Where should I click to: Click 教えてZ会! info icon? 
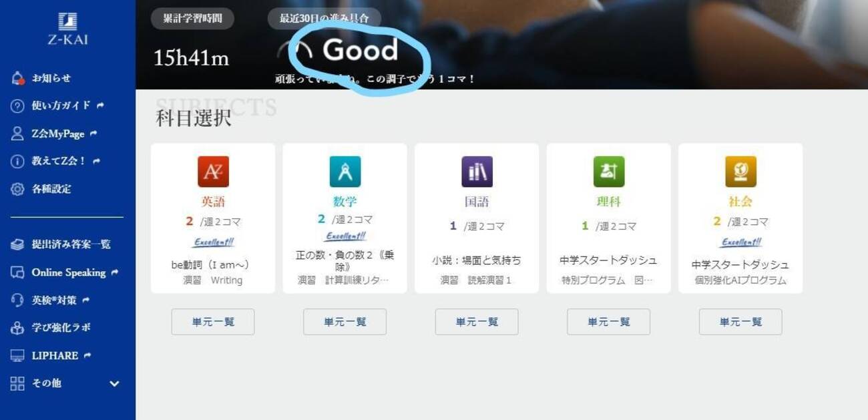(x=18, y=162)
